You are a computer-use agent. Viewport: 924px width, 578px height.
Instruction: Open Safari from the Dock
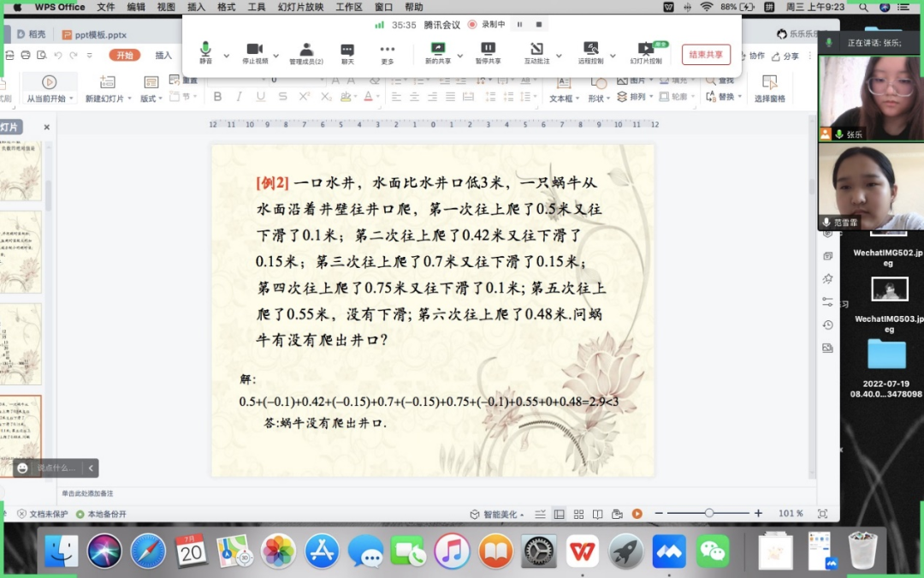(148, 551)
